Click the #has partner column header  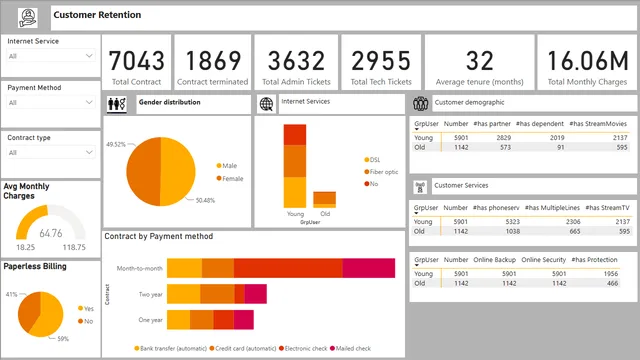[492, 124]
